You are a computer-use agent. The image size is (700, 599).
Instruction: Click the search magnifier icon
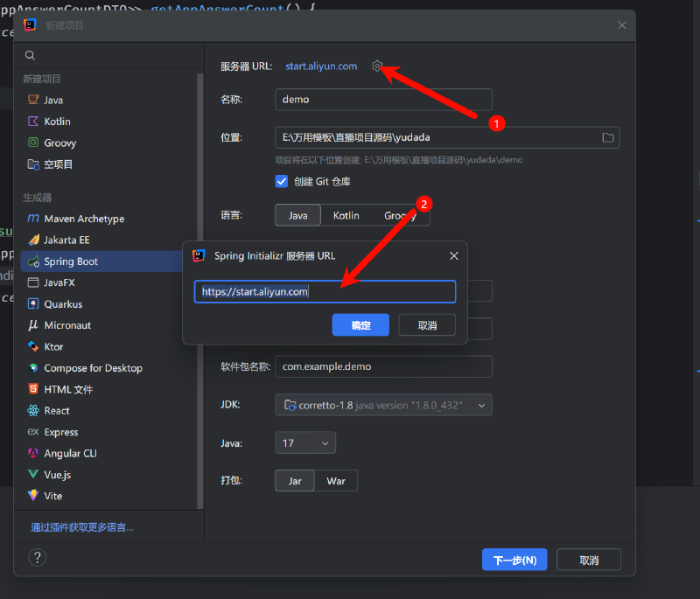(x=30, y=55)
